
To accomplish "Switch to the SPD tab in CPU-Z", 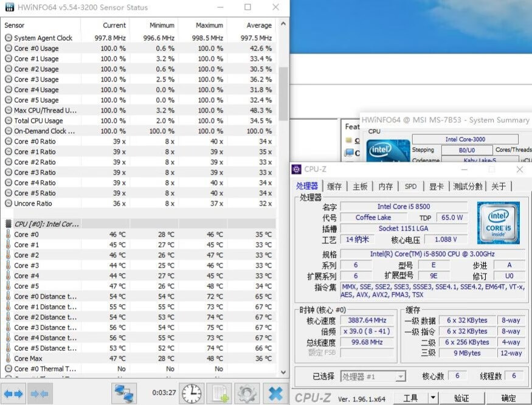I will (411, 187).
